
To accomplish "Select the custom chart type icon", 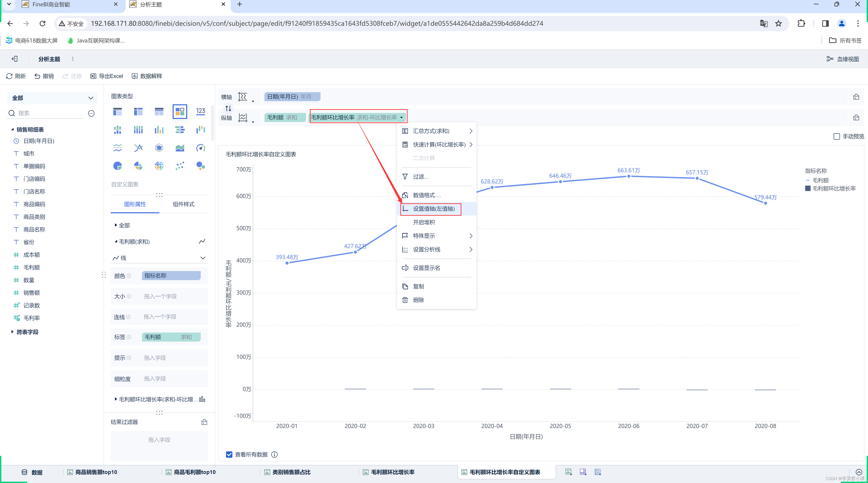I will click(180, 111).
